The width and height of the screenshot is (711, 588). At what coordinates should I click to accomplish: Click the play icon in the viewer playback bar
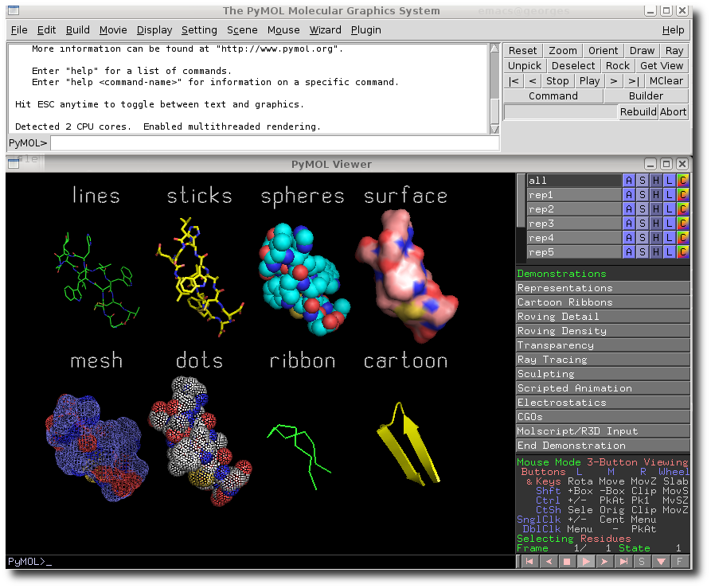click(x=585, y=562)
